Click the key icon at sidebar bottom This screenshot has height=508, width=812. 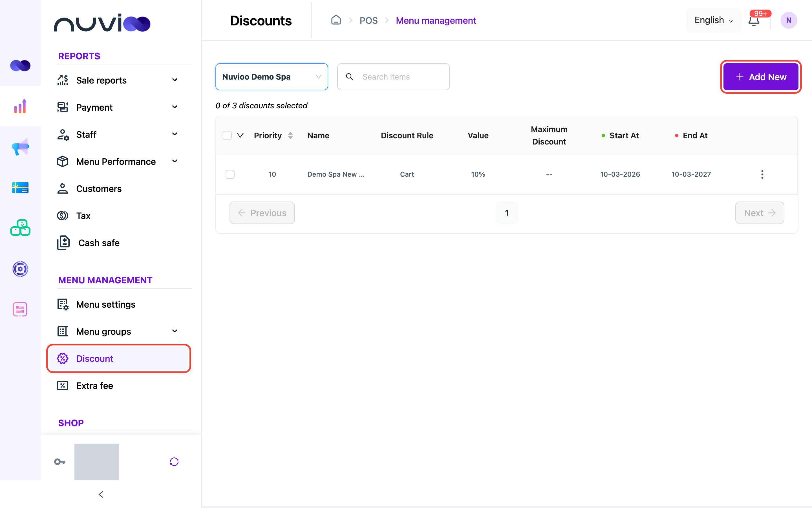click(x=60, y=462)
